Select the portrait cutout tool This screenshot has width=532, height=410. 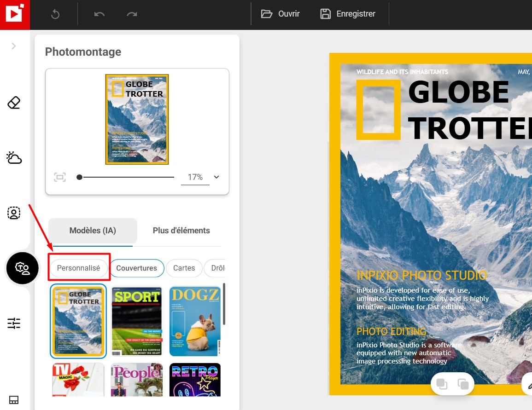(14, 213)
